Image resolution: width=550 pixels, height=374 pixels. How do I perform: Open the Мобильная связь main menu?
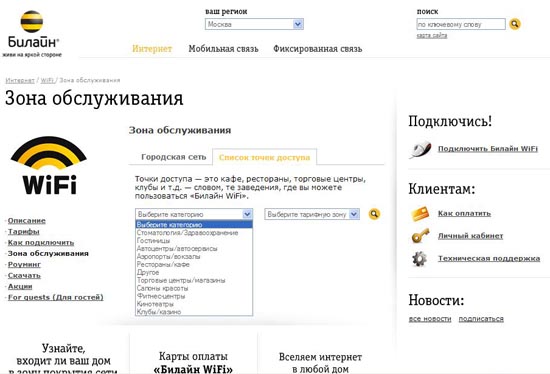[x=223, y=49]
